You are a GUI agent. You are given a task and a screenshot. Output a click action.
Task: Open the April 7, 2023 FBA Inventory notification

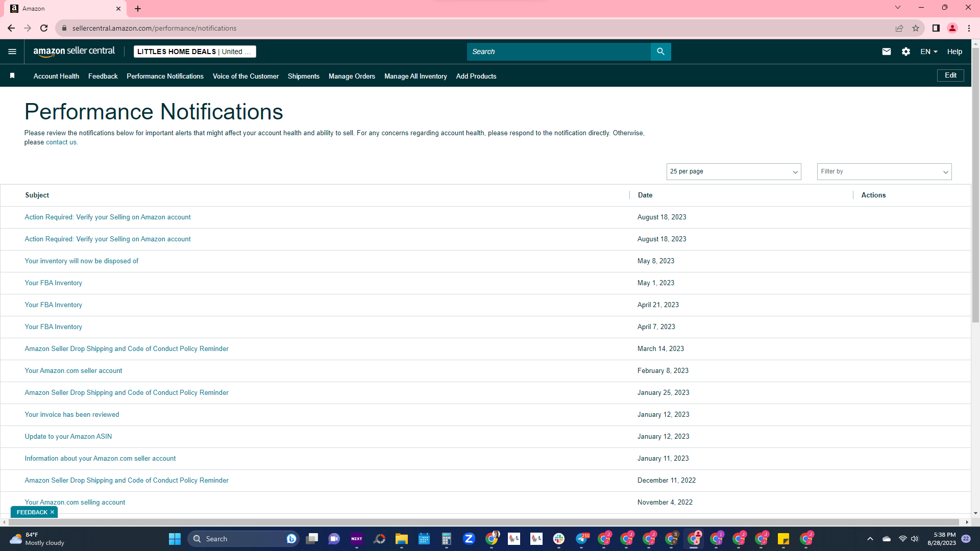click(x=54, y=327)
